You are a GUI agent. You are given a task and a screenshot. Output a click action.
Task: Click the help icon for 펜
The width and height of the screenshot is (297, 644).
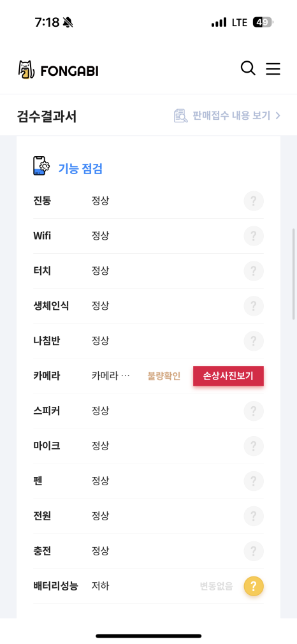(x=254, y=481)
